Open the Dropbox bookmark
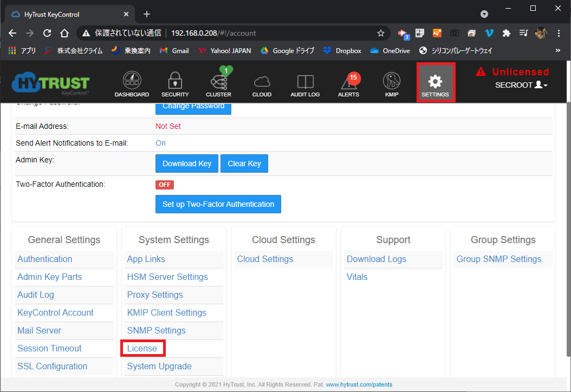This screenshot has height=392, width=571. (x=342, y=50)
